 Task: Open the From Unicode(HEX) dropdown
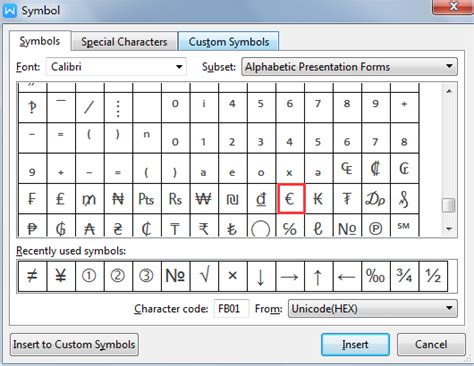pyautogui.click(x=373, y=309)
